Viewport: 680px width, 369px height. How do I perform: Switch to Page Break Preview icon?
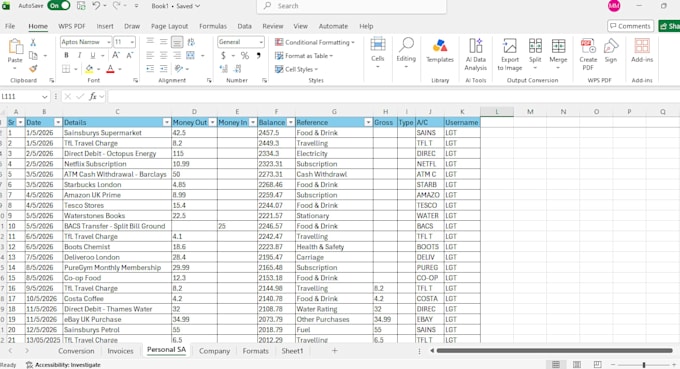[597, 365]
